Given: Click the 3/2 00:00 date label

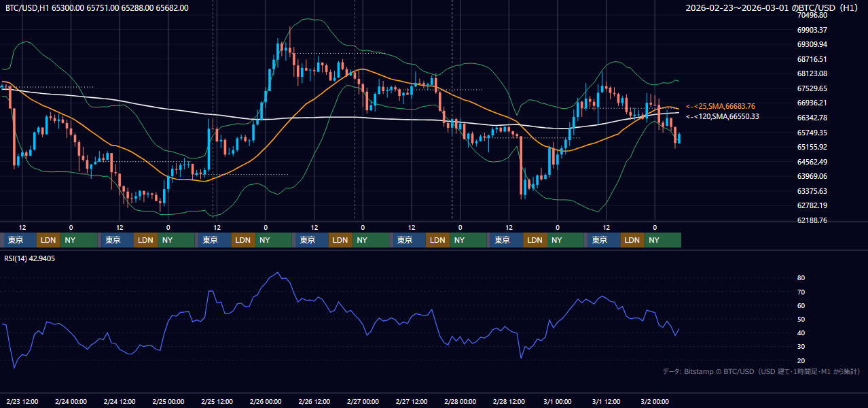Looking at the screenshot, I should (655, 401).
